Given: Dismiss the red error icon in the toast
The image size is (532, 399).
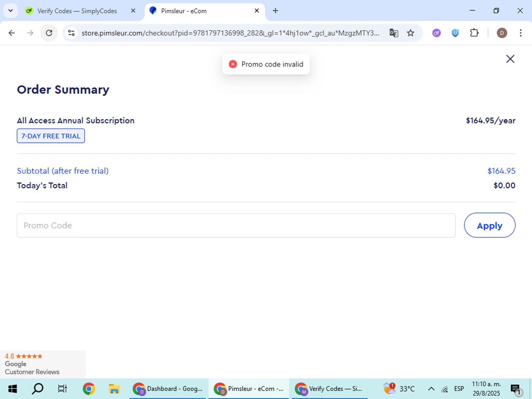Looking at the screenshot, I should 233,64.
